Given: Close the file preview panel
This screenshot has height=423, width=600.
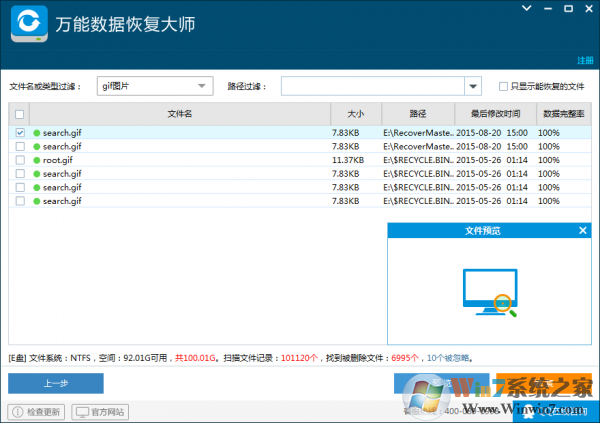Looking at the screenshot, I should point(583,230).
